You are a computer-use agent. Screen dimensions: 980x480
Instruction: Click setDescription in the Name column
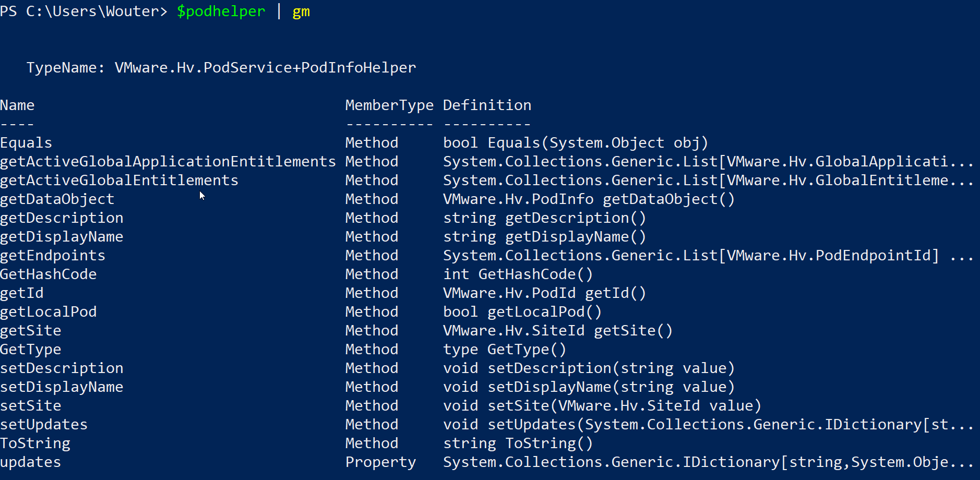coord(62,368)
